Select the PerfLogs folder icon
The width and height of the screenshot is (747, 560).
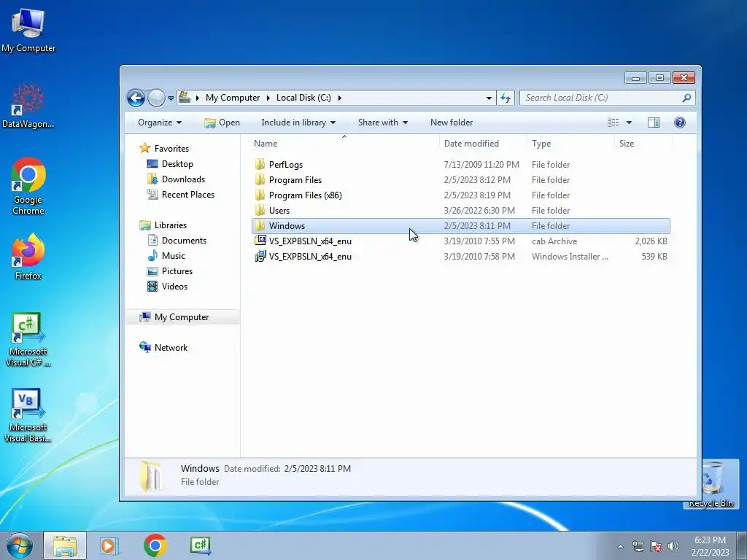coord(260,164)
